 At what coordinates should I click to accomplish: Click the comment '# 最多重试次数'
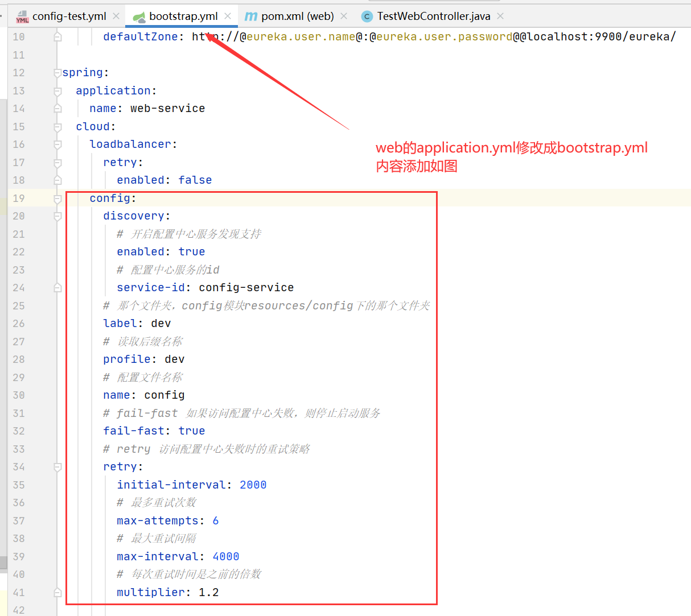coord(157,503)
